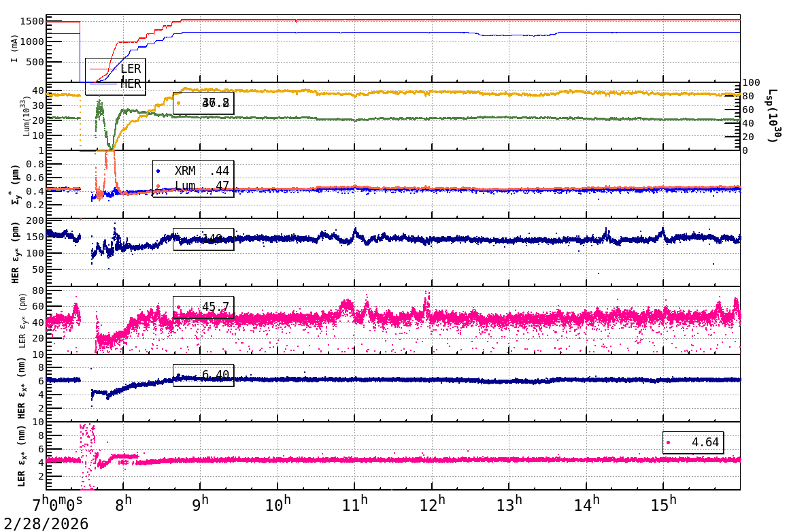Click the "XRM .44" legend entry

pos(193,171)
